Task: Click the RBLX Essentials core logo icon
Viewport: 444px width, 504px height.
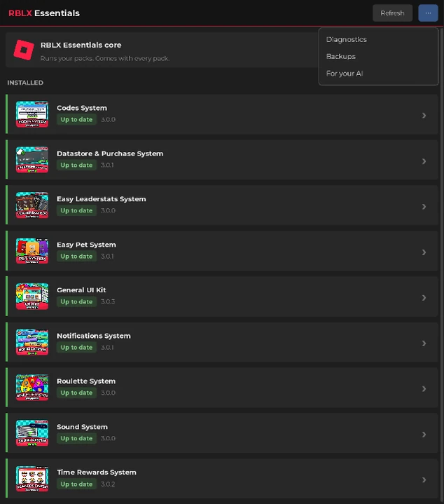Action: [24, 50]
